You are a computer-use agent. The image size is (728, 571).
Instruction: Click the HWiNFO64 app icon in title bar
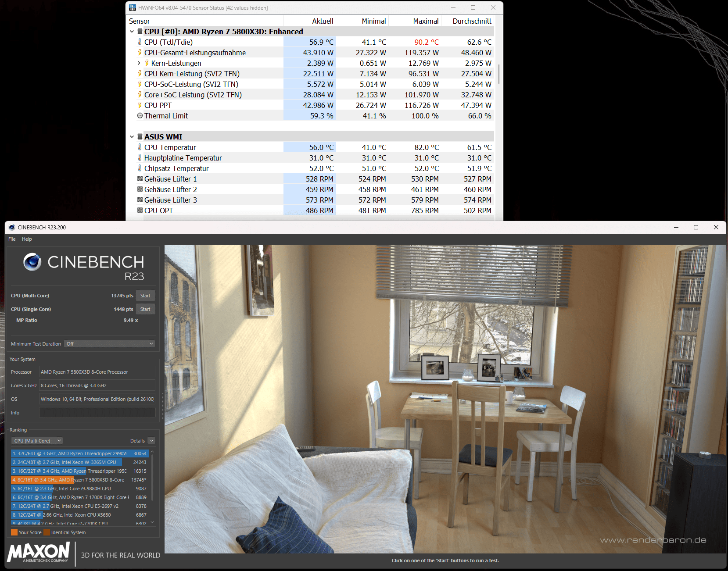(133, 7)
